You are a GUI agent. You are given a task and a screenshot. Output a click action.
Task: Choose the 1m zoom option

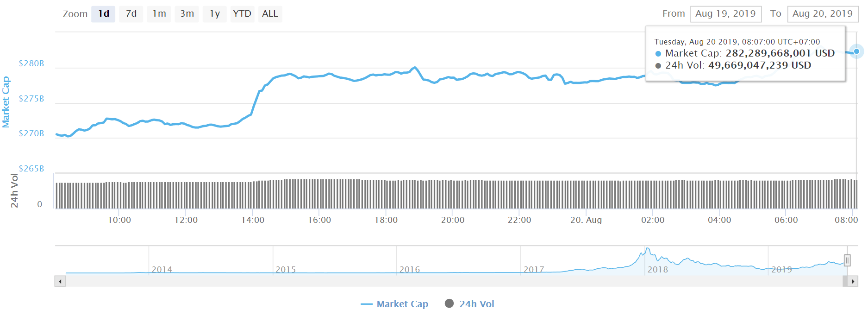159,14
